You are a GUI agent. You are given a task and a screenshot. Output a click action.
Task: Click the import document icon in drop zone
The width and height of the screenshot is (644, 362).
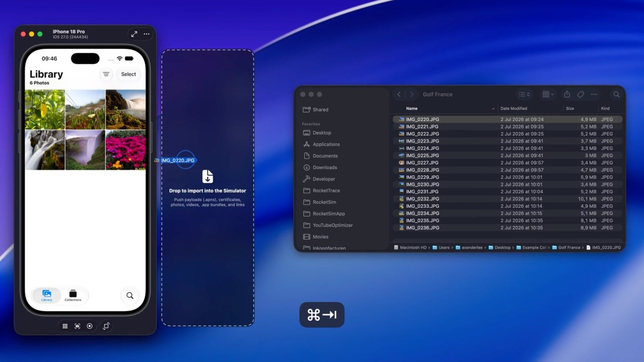point(208,177)
